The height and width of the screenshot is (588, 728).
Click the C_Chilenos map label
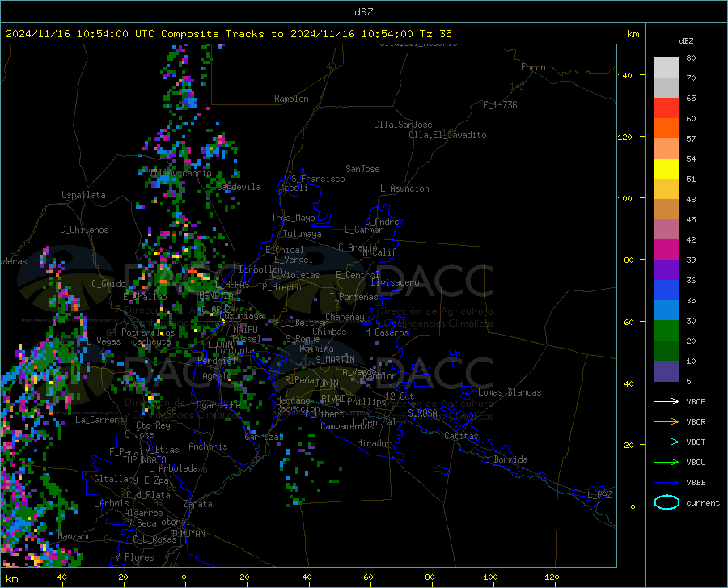tap(84, 230)
